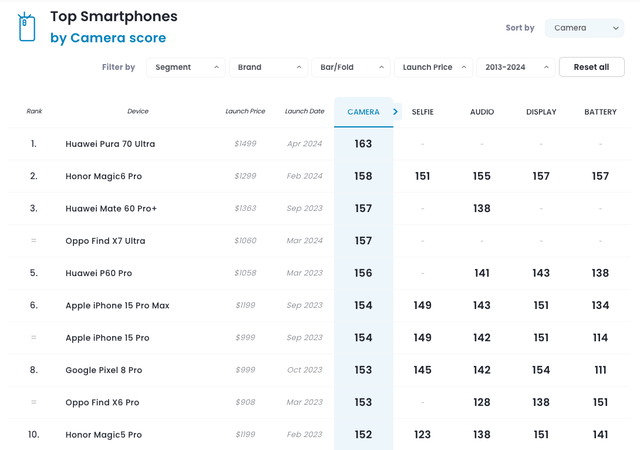Open the Launch Price filter
This screenshot has width=640, height=450.
point(432,67)
